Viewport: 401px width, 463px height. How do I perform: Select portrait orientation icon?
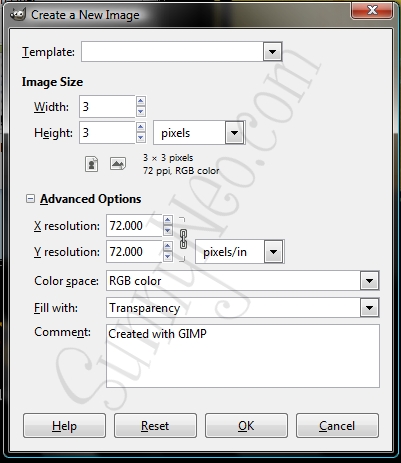[x=91, y=164]
